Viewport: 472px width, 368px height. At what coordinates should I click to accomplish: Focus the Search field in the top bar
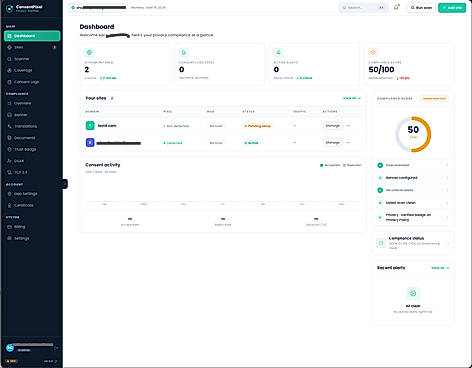(364, 8)
